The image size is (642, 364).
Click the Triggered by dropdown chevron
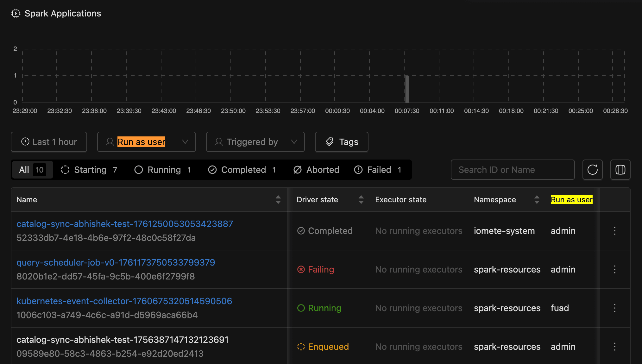[294, 142]
